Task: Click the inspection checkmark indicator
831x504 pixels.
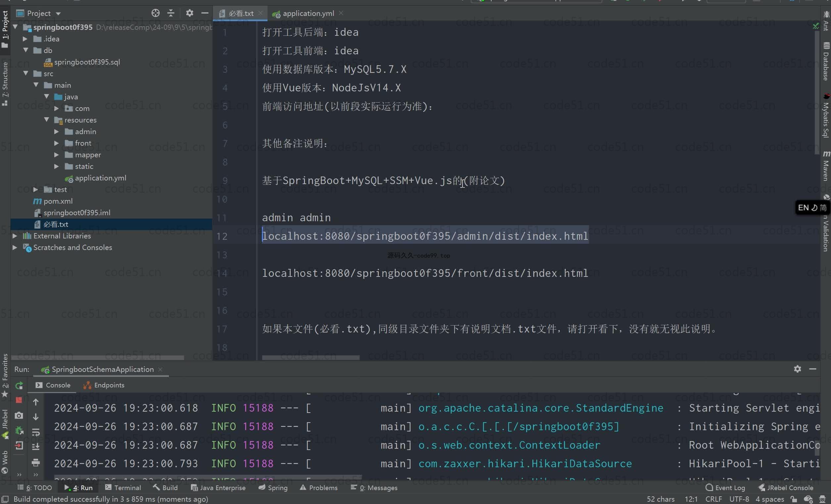Action: (815, 26)
